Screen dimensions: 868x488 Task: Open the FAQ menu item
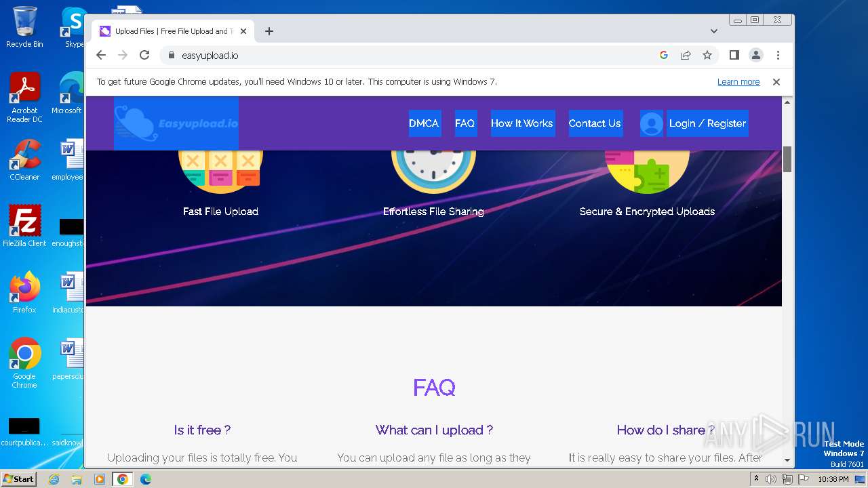(x=465, y=123)
